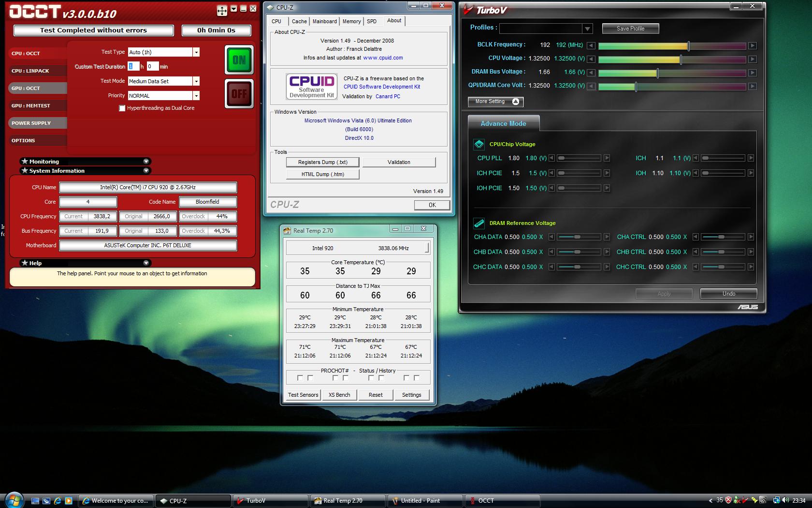Decrease CHA DATA reference with left arrow
The height and width of the screenshot is (508, 812).
coord(551,237)
